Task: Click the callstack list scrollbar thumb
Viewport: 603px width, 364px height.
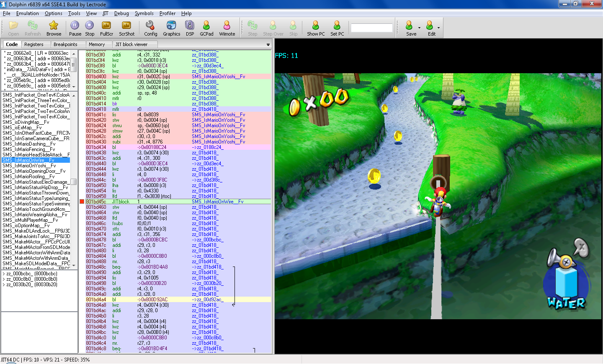Action: pos(74,64)
